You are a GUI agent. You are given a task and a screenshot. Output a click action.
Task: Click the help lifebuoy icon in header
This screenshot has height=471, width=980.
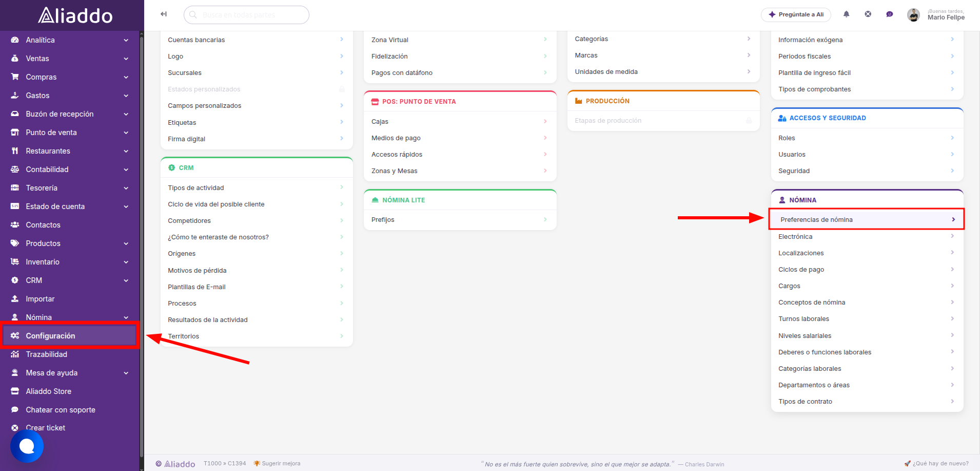868,14
